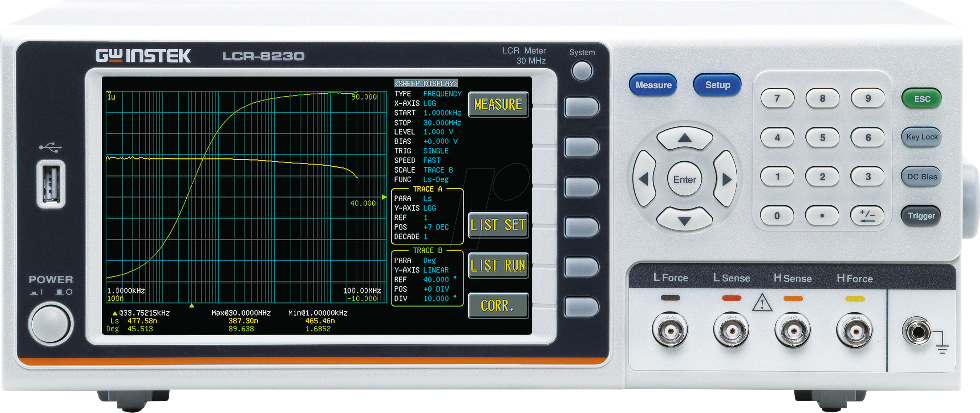Click the yellow frequency cursor marker below the graph
Viewport: 980px width, 413px height.
coord(192,305)
